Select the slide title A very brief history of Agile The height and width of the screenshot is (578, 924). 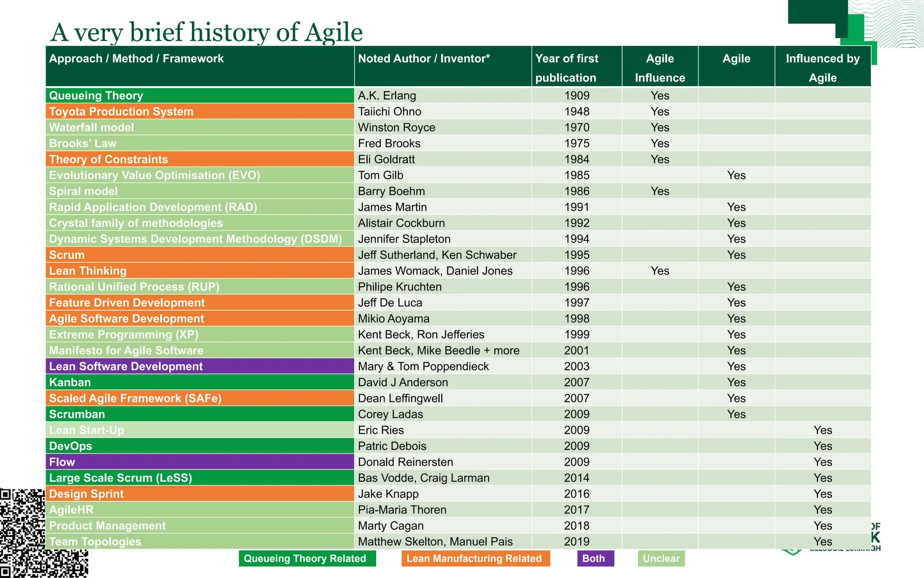point(207,33)
